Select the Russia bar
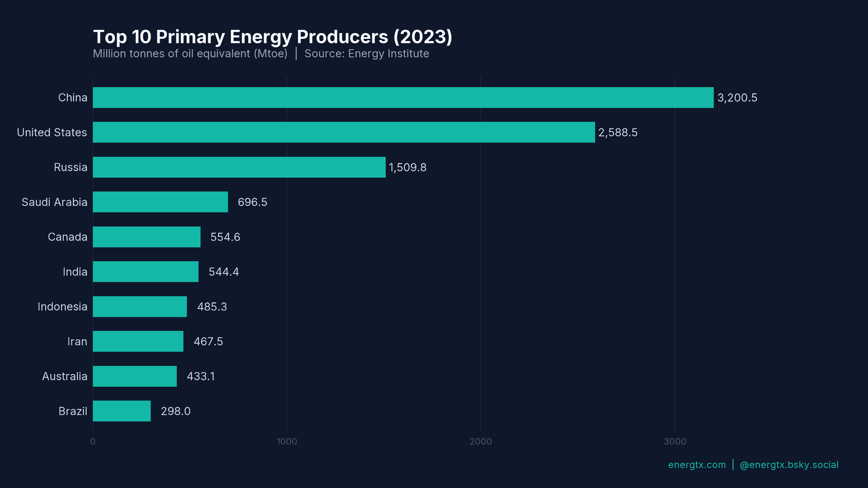The height and width of the screenshot is (488, 868). 240,167
